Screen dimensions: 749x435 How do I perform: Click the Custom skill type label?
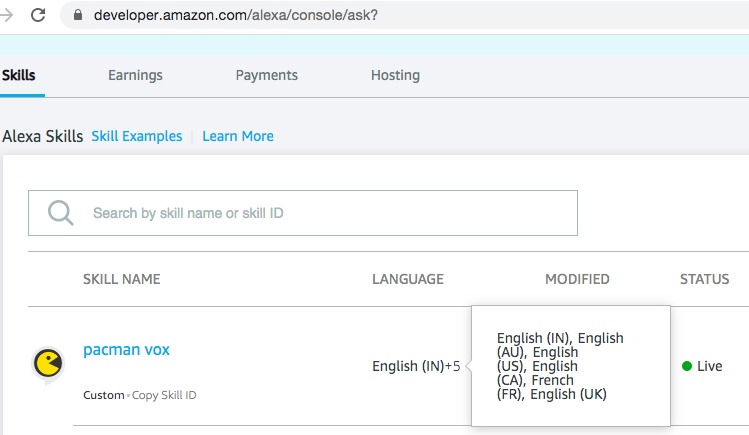104,395
